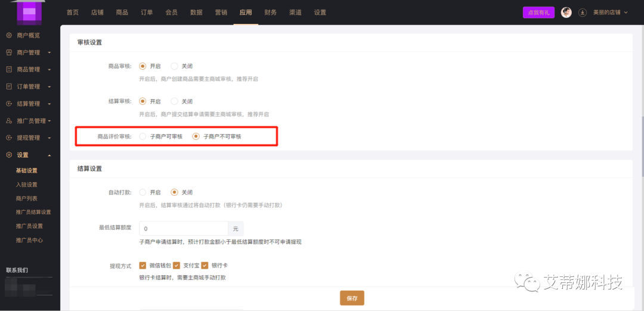644x311 pixels.
Task: Open the 数据 top menu
Action: 196,13
